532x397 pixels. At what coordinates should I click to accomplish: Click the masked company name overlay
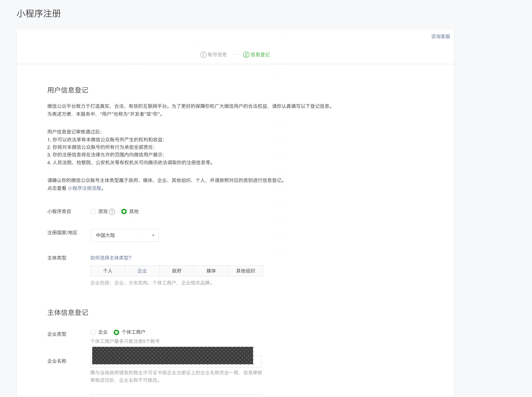click(x=172, y=355)
